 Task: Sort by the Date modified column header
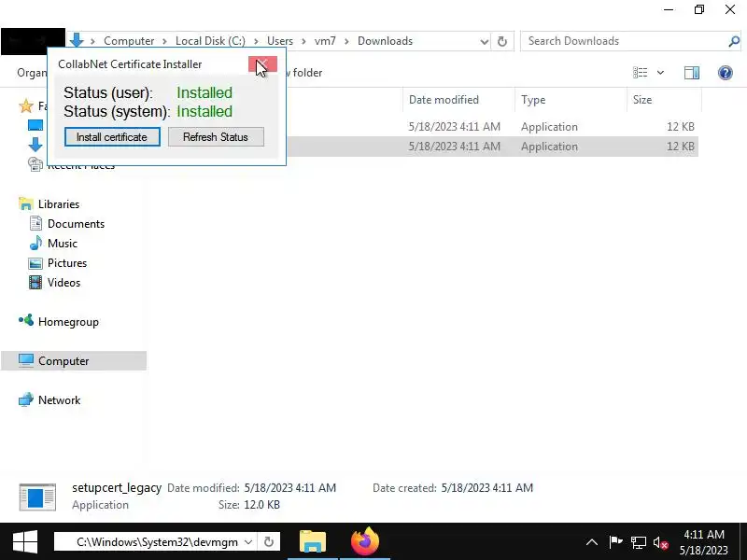pyautogui.click(x=444, y=100)
